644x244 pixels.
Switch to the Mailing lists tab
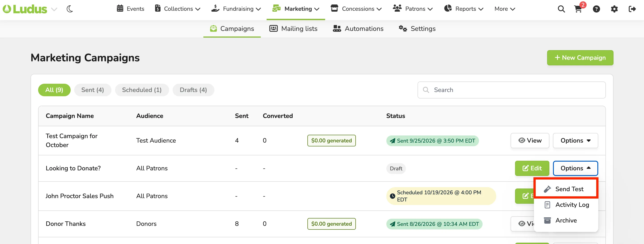point(293,29)
